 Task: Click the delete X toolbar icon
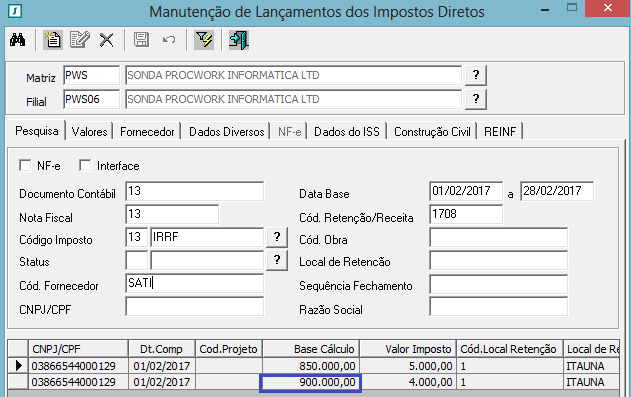pos(107,40)
